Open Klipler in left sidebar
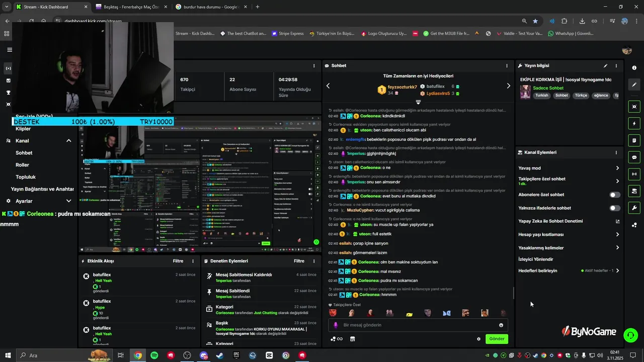Viewport: 644px width, 362px height. pyautogui.click(x=23, y=129)
